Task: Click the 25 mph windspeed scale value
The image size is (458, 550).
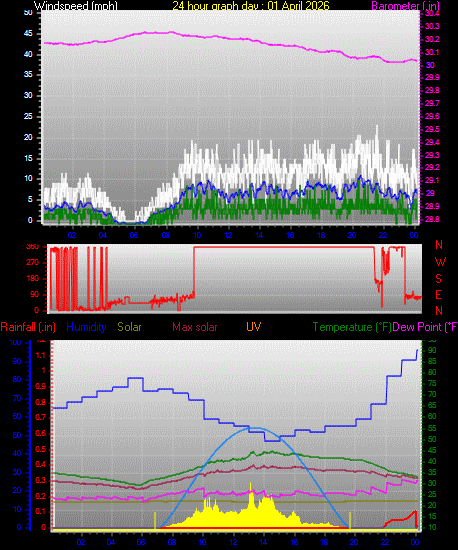Action: pos(28,116)
